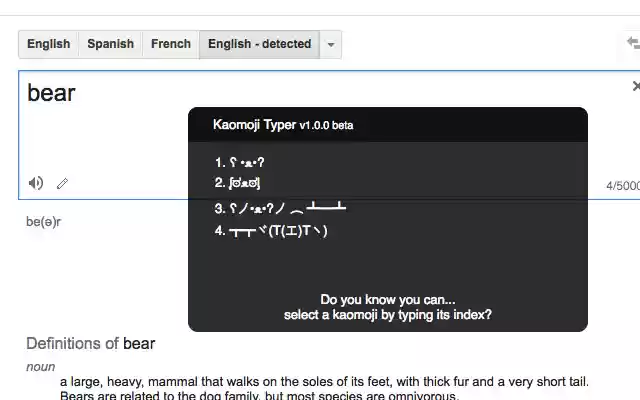Play audio pronunciation of bear
The width and height of the screenshot is (640, 400).
pyautogui.click(x=36, y=183)
